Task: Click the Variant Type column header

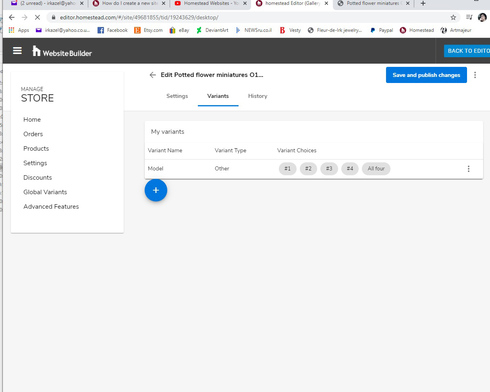Action: point(230,150)
